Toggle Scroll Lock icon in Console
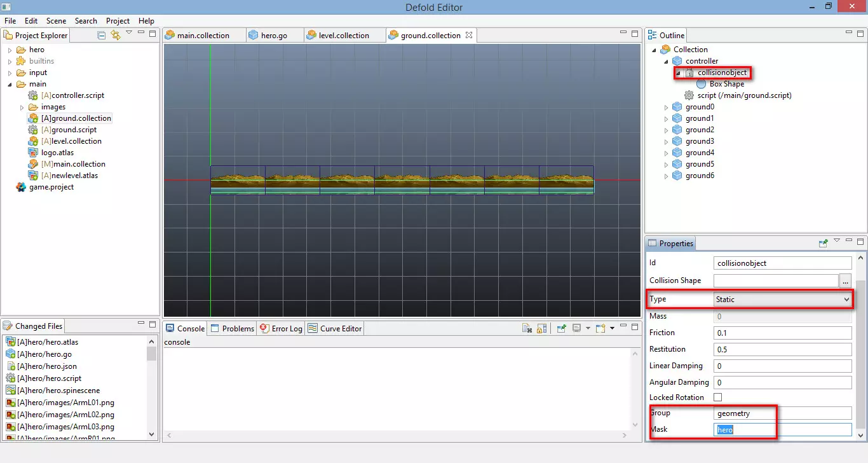This screenshot has width=868, height=463. pyautogui.click(x=541, y=328)
